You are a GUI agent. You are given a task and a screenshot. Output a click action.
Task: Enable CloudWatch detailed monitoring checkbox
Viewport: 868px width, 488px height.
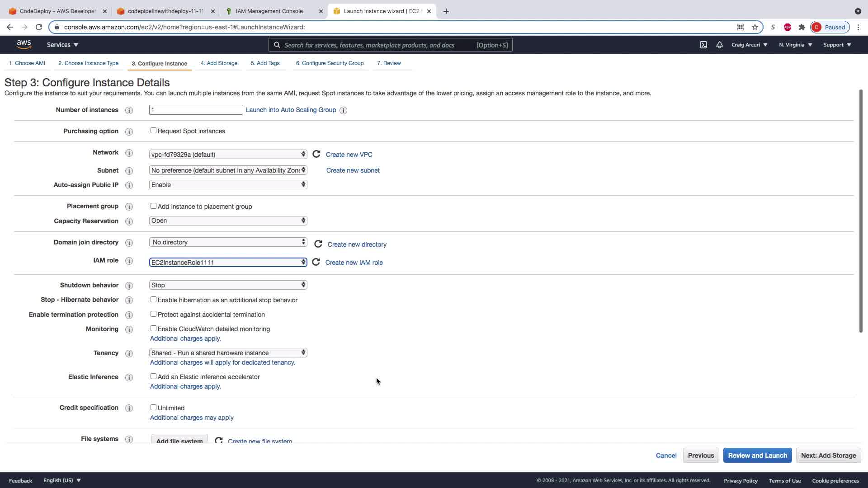pyautogui.click(x=153, y=328)
